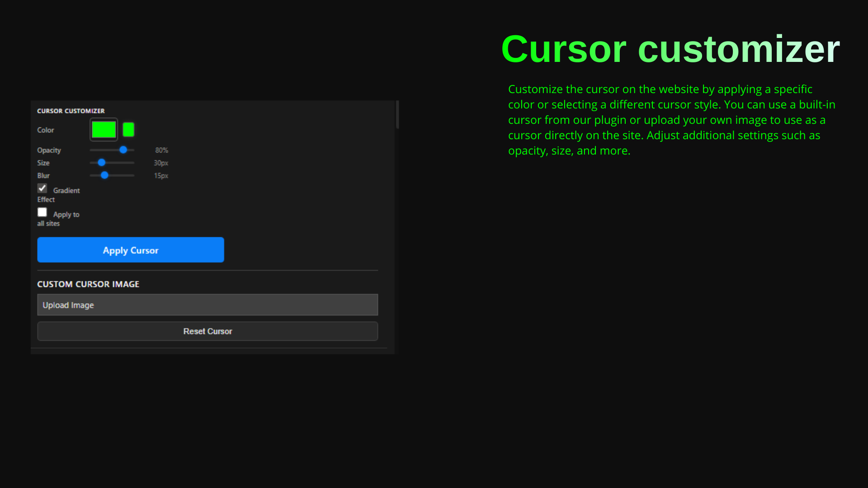The width and height of the screenshot is (868, 488).
Task: Disable the Gradient Effect checkbox
Action: [x=42, y=188]
